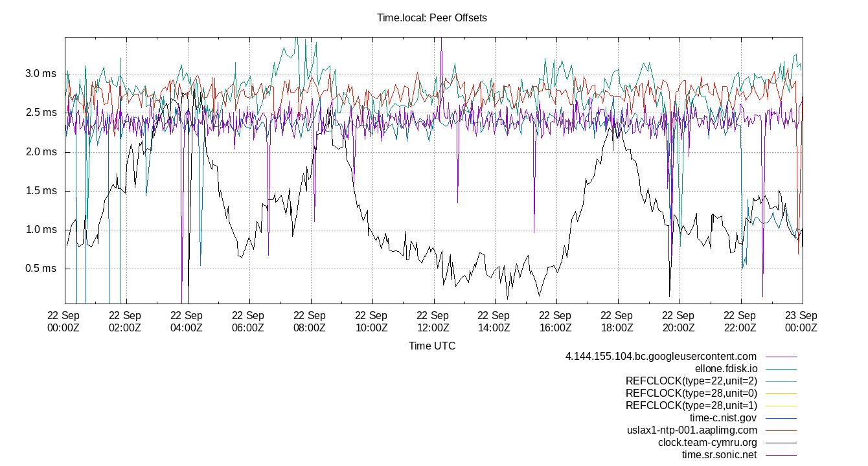Viewport: 868px width, 466px height.
Task: Click legend entry REFCLOCK(type=28,unit=0)
Action: point(691,394)
